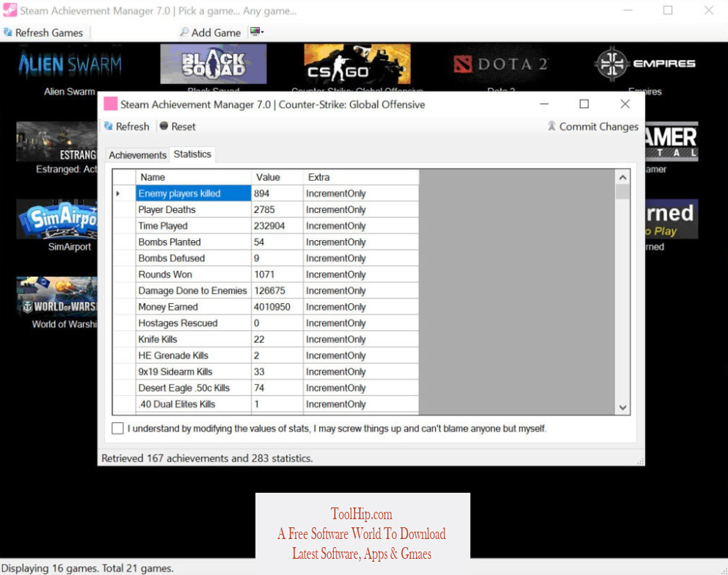
Task: Click the 'Money Earned' value 4010950
Action: click(x=277, y=307)
